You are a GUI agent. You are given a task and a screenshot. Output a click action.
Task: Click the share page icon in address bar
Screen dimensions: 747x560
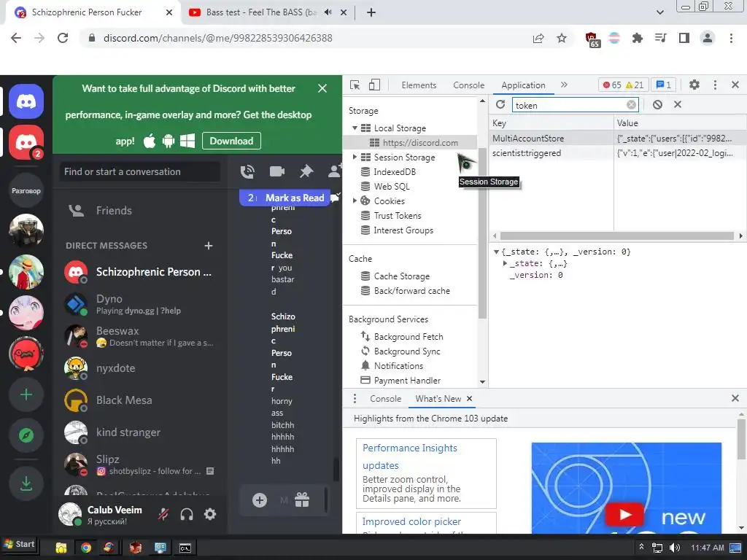538,38
